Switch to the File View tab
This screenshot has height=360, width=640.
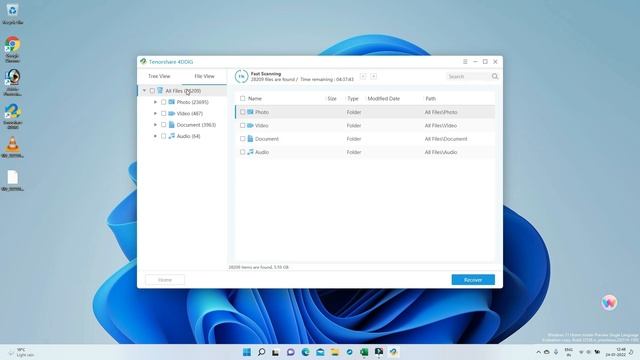[204, 76]
